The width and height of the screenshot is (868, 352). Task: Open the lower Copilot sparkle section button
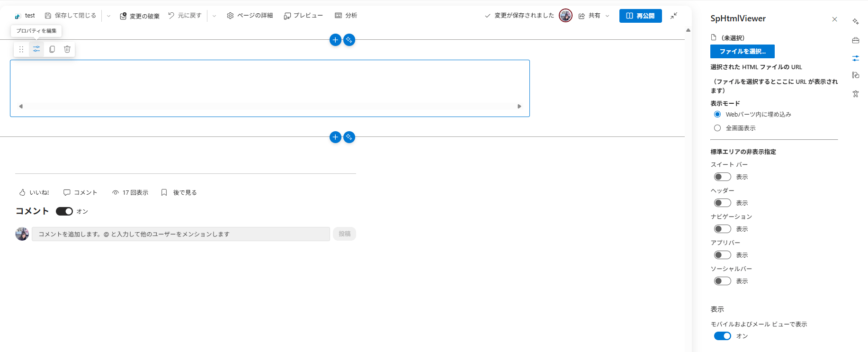(x=349, y=137)
